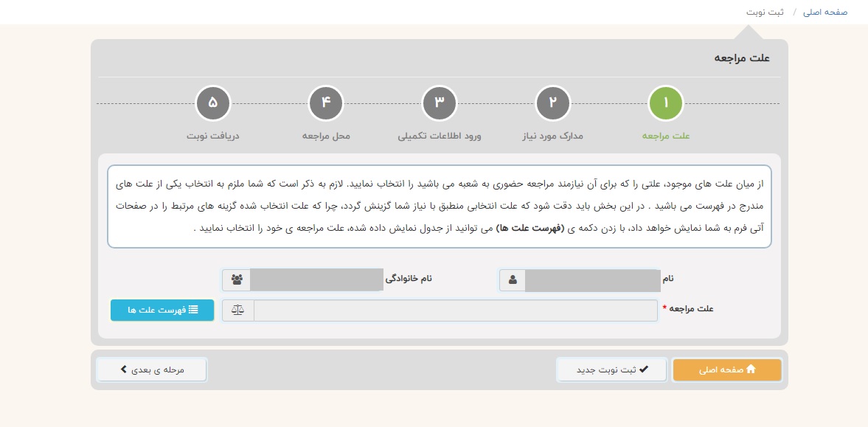Select the 'محل مراجعه' step label
Viewport: 868px width, 427px height.
tap(326, 136)
